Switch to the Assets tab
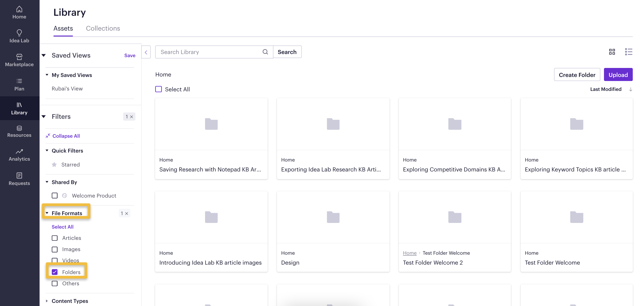 [x=63, y=29]
